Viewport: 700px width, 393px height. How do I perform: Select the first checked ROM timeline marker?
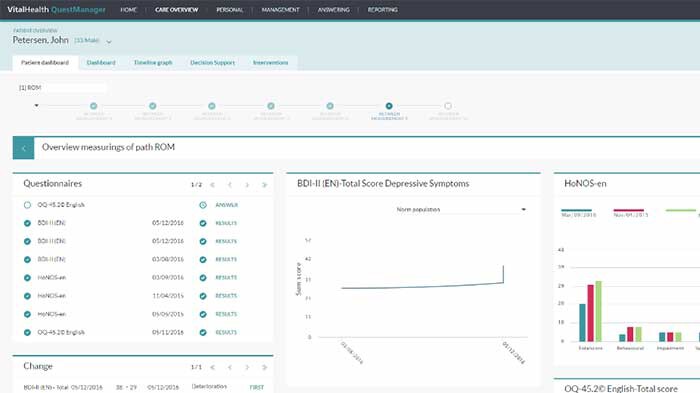93,106
